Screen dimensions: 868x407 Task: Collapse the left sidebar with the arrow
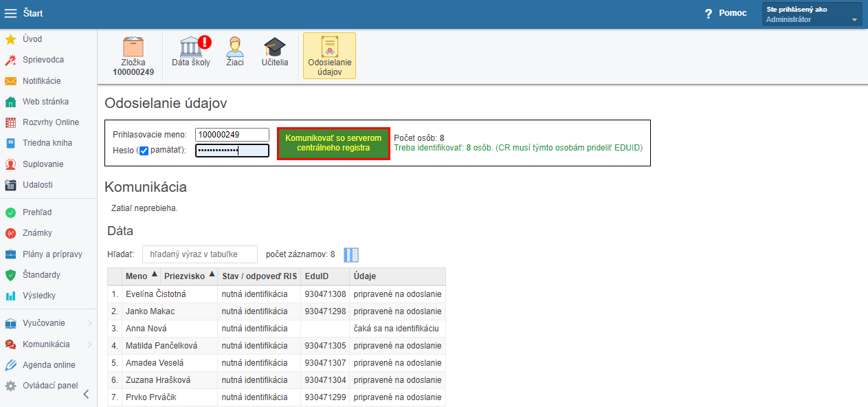point(86,394)
